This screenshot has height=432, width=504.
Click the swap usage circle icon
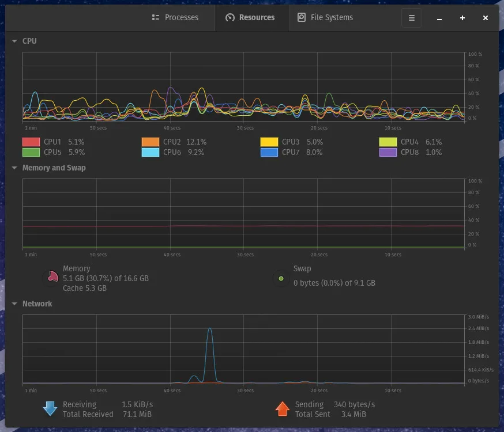pyautogui.click(x=281, y=279)
